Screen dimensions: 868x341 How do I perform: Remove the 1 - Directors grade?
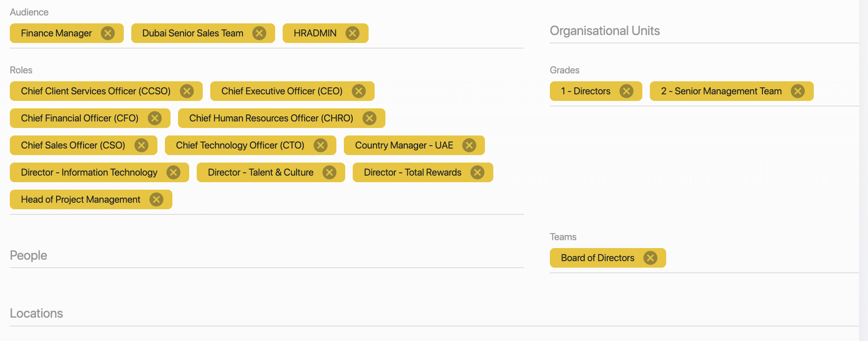[x=626, y=91]
